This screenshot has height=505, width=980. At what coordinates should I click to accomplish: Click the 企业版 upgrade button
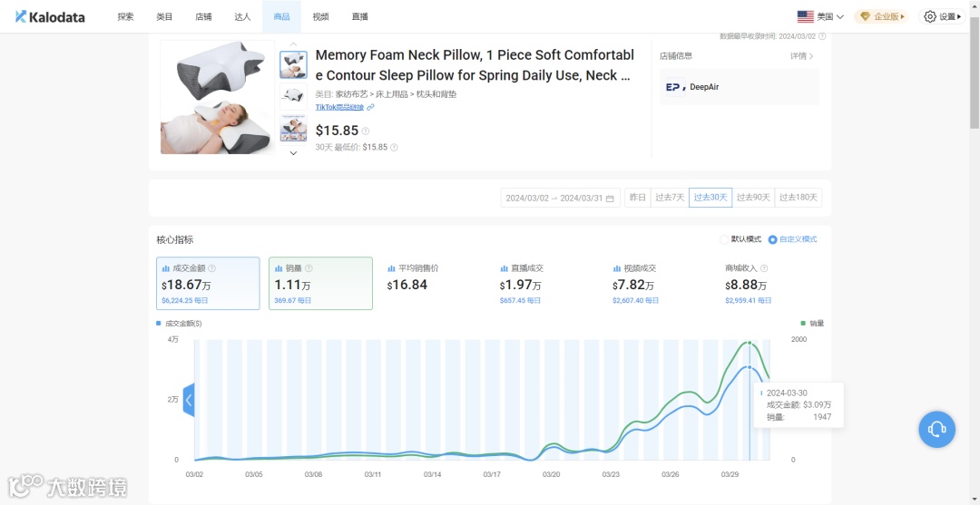[882, 16]
